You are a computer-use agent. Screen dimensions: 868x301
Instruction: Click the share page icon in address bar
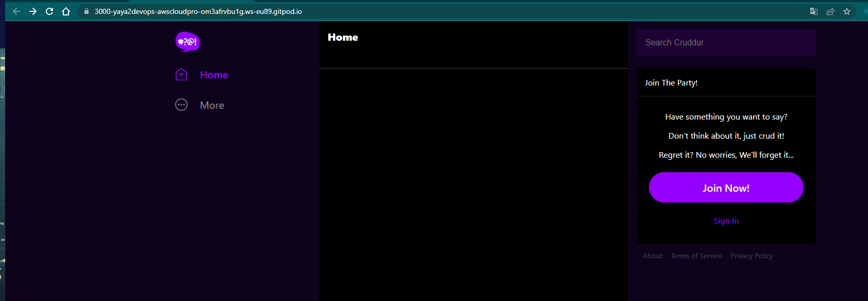coord(830,11)
